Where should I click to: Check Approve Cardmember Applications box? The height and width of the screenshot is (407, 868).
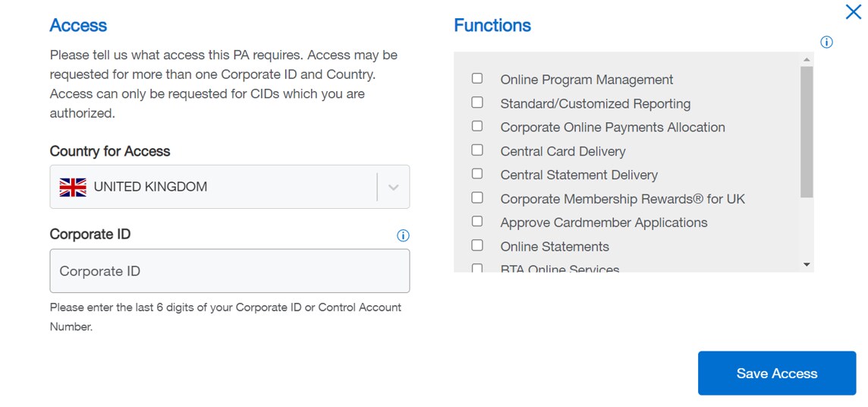click(x=477, y=221)
